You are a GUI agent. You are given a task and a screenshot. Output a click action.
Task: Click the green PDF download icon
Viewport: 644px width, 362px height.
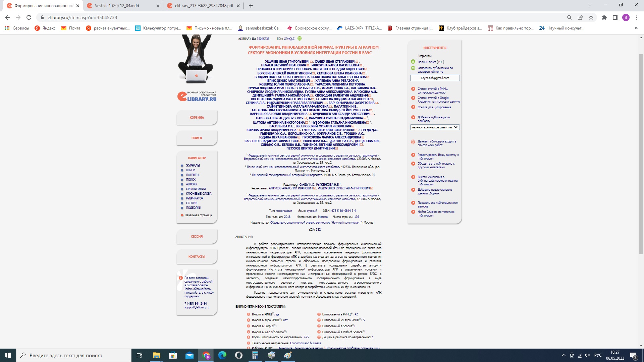413,62
